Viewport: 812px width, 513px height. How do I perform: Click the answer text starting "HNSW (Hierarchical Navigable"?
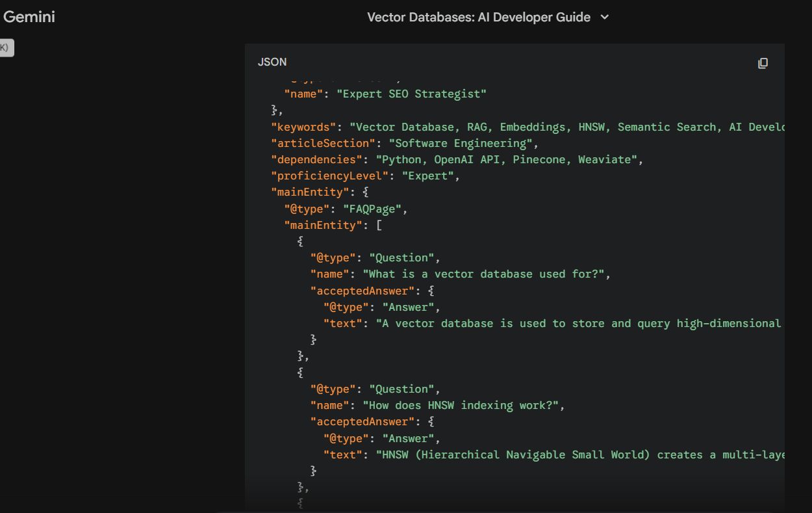tap(580, 454)
